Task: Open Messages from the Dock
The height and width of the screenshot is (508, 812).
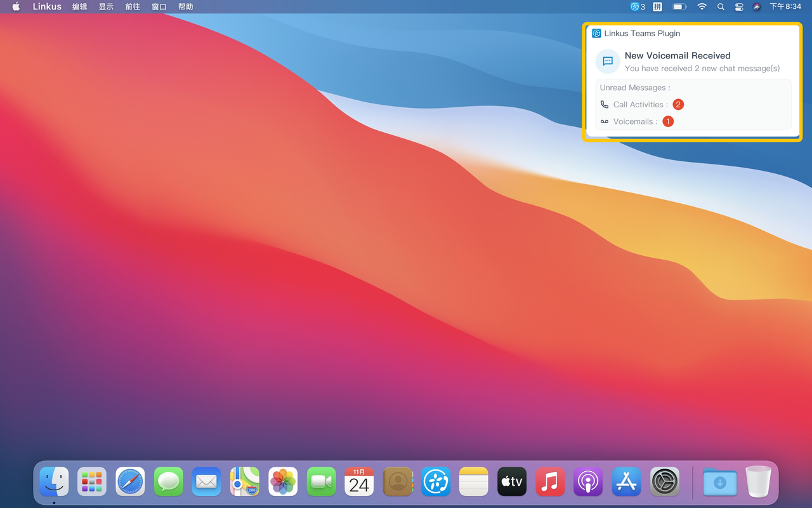Action: tap(168, 482)
